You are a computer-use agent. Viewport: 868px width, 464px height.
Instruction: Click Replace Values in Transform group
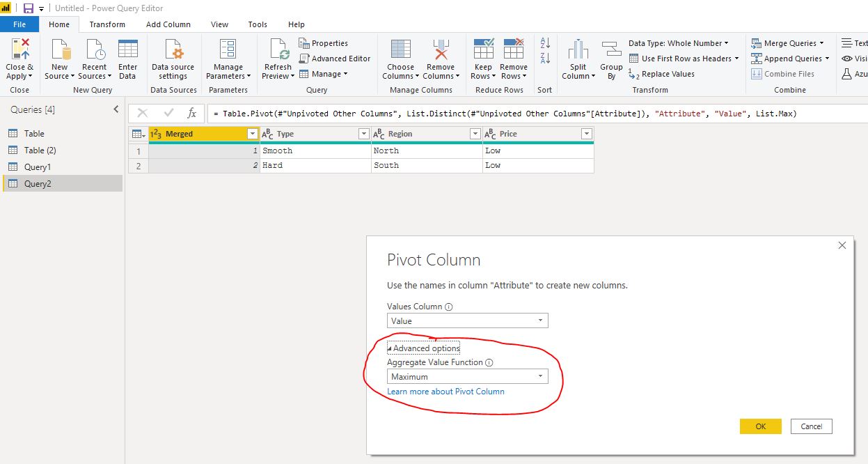[x=661, y=74]
